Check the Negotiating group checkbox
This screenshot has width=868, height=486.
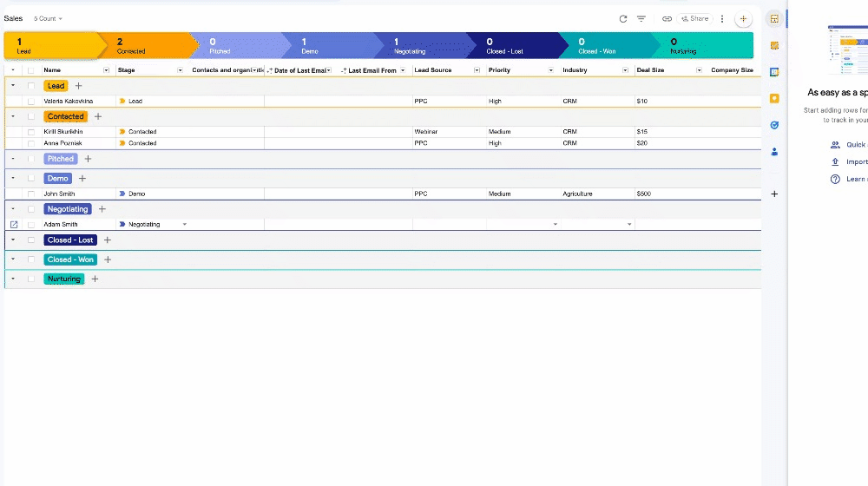31,209
